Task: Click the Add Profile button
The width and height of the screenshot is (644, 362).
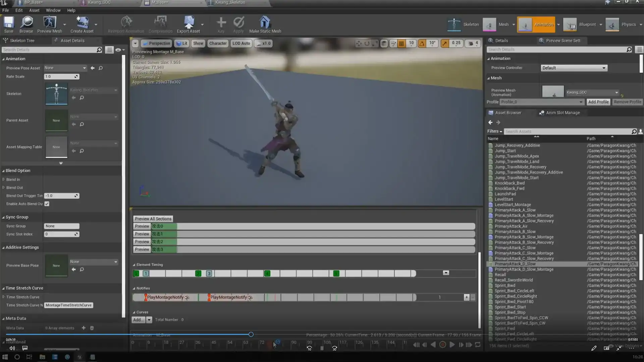Action: 598,102
